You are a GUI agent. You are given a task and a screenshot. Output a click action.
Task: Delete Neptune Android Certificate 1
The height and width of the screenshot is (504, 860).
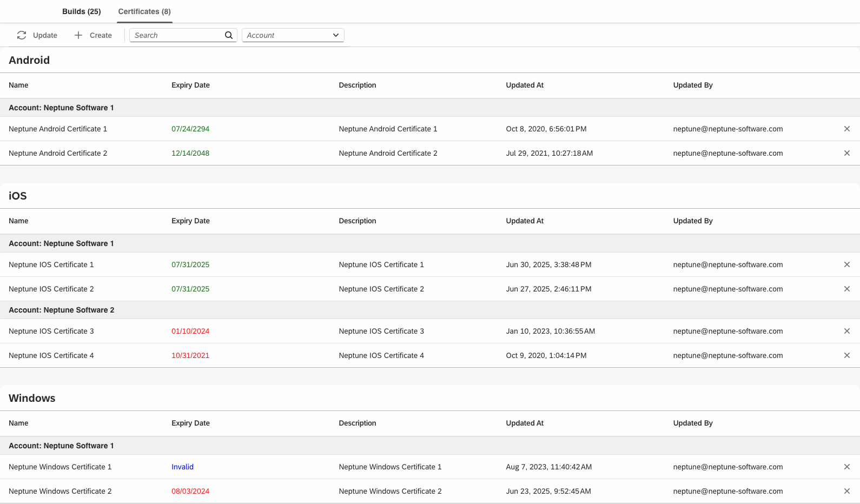click(847, 129)
